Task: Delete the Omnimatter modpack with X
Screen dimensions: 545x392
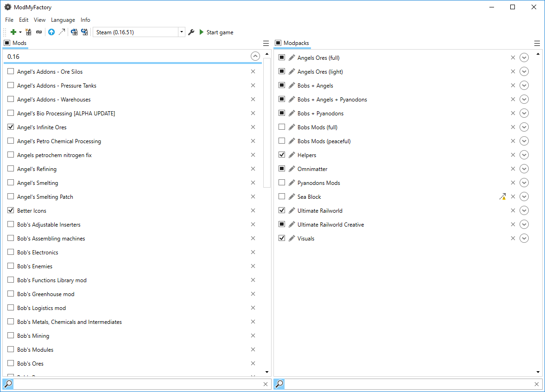Action: point(513,169)
